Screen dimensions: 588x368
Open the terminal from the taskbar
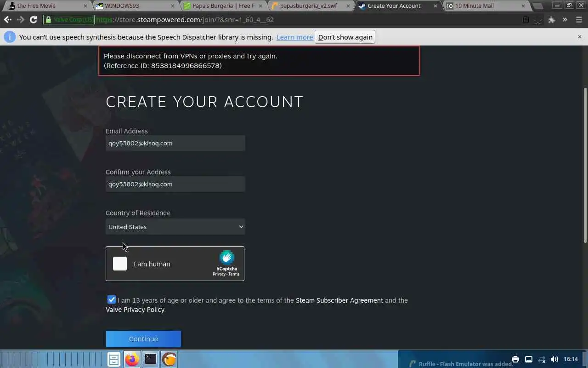[x=151, y=359]
